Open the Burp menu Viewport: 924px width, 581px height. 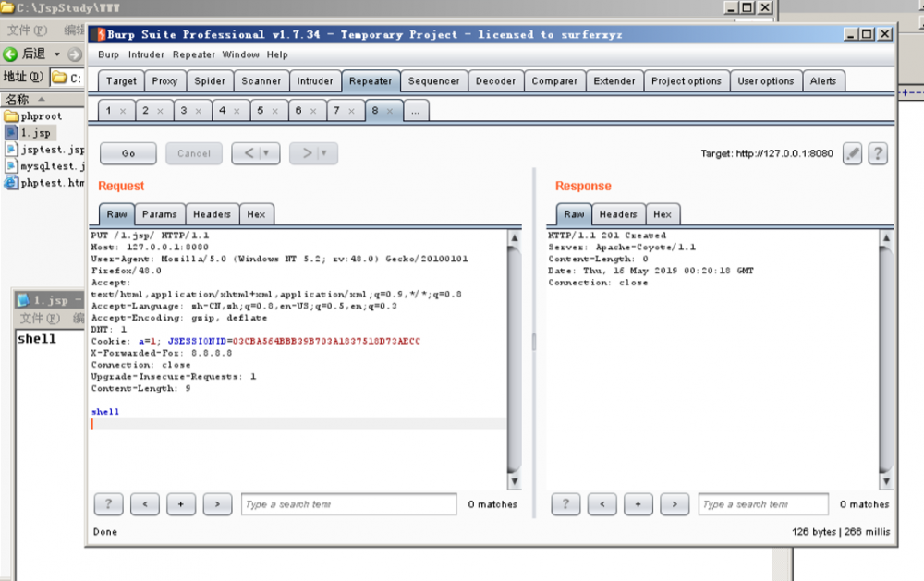108,54
